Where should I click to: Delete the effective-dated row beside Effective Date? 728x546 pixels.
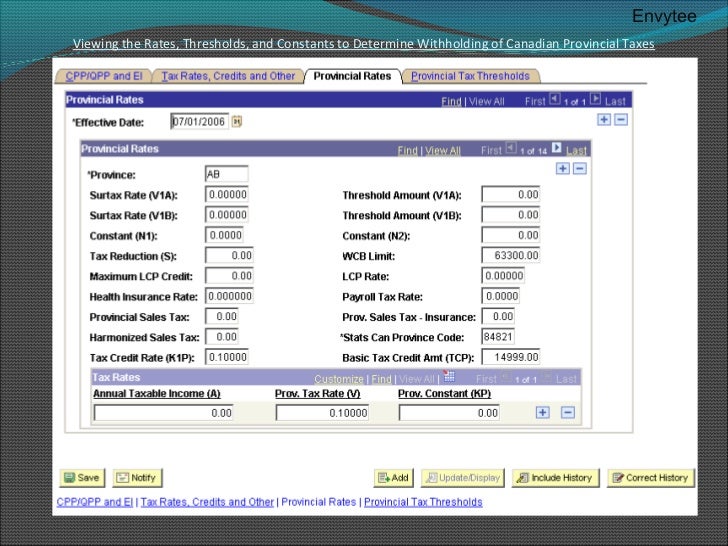tap(621, 120)
